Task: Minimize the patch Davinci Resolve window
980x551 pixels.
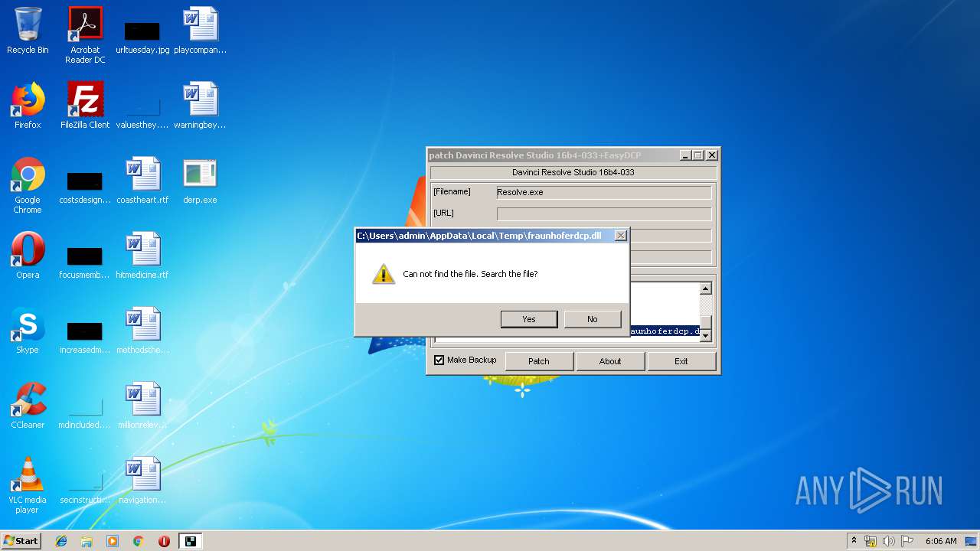Action: tap(684, 155)
